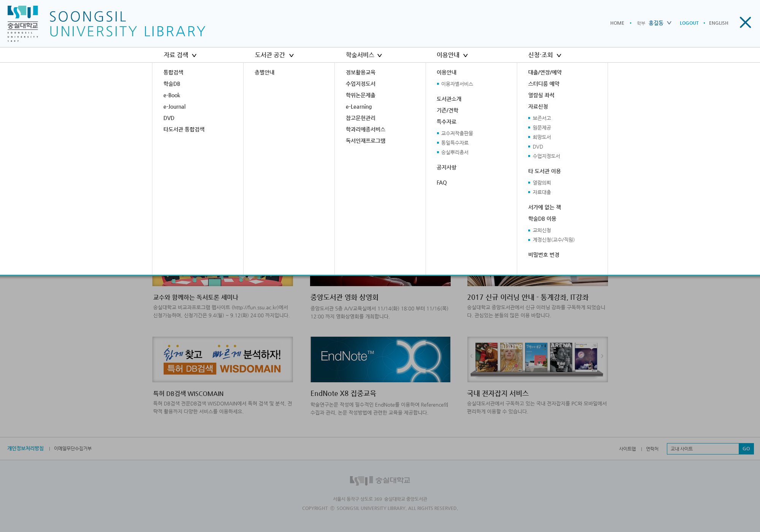This screenshot has width=760, height=532.
Task: Open 교내 사이트 select box
Action: point(703,449)
